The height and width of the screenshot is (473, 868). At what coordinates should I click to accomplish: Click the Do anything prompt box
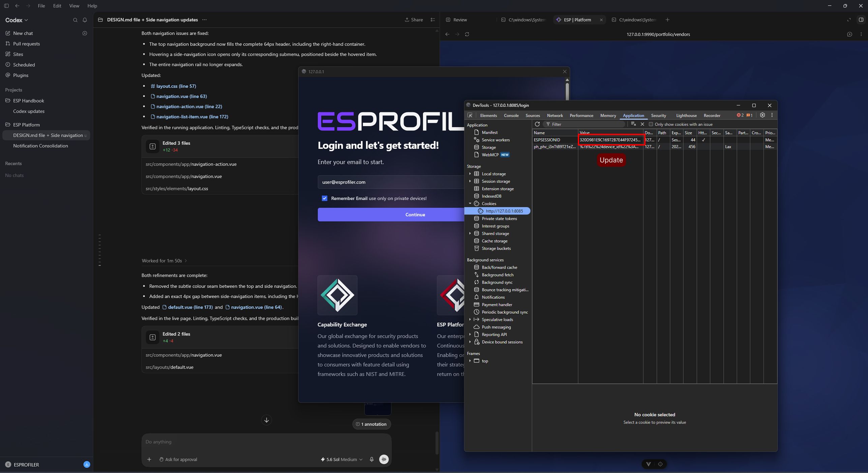(266, 442)
